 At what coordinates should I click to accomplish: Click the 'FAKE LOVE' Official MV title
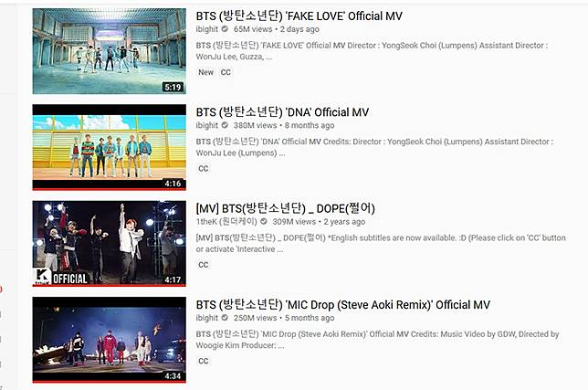click(299, 16)
